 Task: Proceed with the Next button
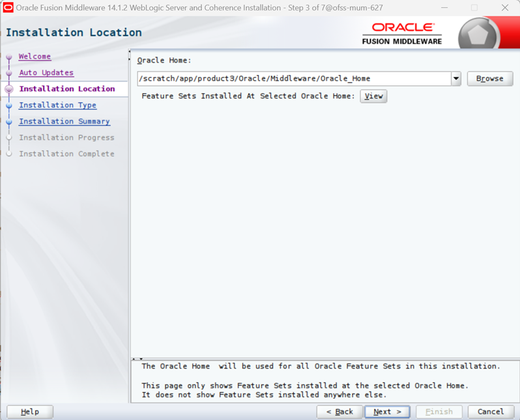point(387,412)
